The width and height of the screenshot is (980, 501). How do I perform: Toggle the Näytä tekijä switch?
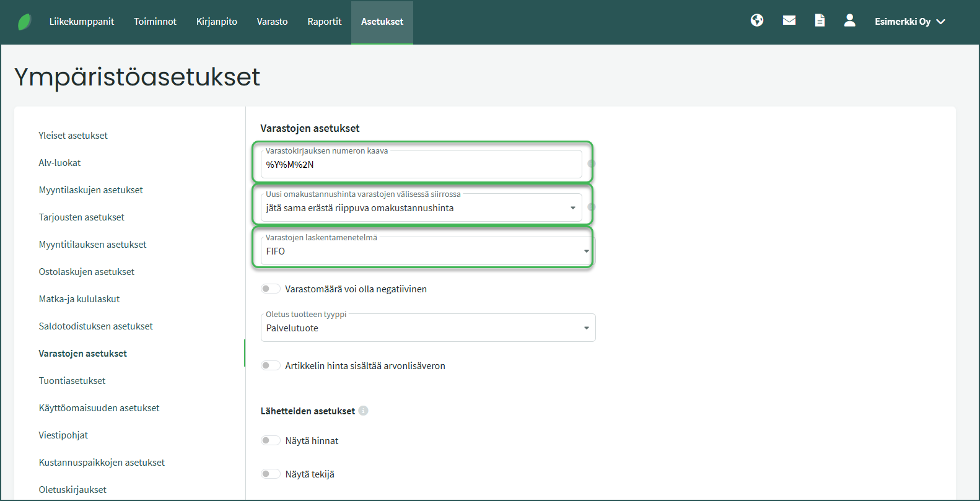[270, 474]
